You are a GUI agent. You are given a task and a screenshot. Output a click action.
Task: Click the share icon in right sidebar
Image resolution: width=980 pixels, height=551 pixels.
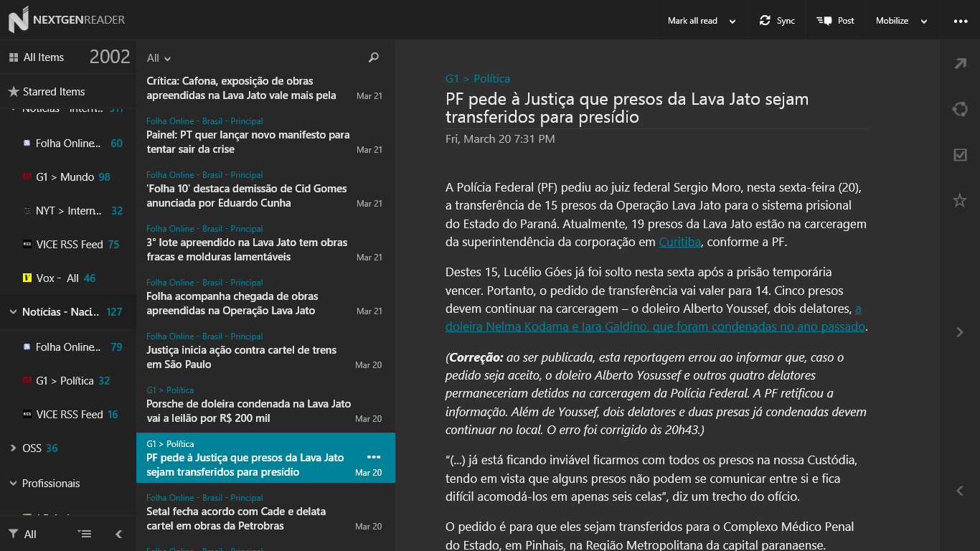coord(960,109)
